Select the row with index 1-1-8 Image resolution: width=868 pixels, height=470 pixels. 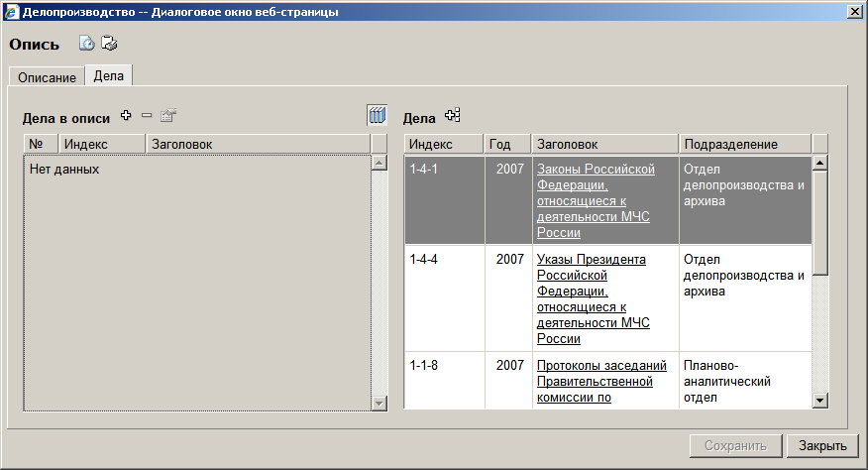(607, 381)
